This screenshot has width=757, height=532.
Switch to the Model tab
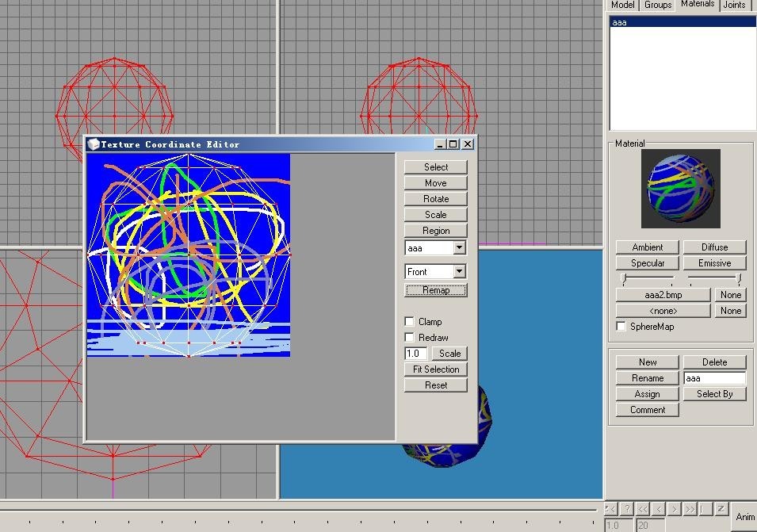coord(622,5)
